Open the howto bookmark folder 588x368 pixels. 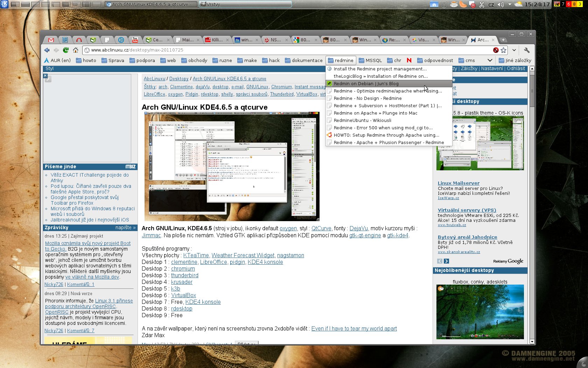(86, 60)
